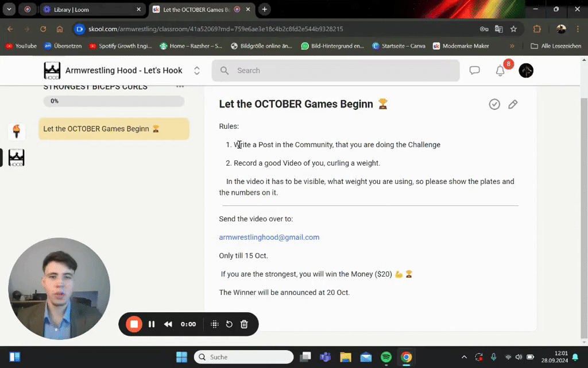Open the profile avatar menu
Image resolution: width=588 pixels, height=368 pixels.
[526, 70]
